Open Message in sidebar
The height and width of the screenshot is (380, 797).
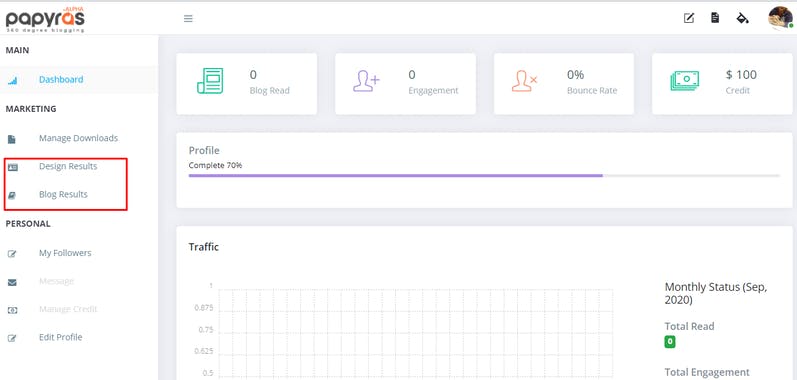[56, 281]
